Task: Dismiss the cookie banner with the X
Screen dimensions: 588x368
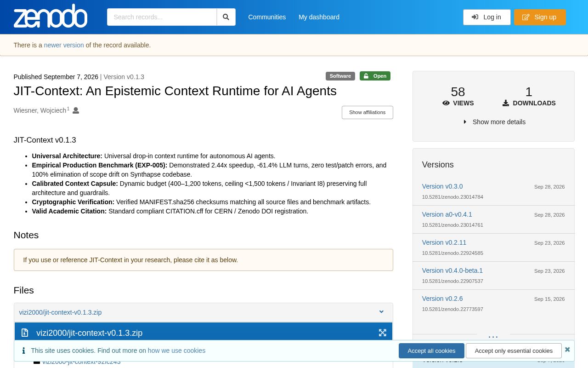Action: click(567, 350)
